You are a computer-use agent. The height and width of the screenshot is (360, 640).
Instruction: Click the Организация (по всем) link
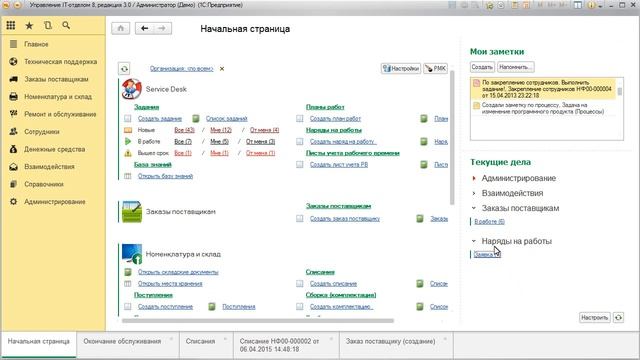pos(182,69)
